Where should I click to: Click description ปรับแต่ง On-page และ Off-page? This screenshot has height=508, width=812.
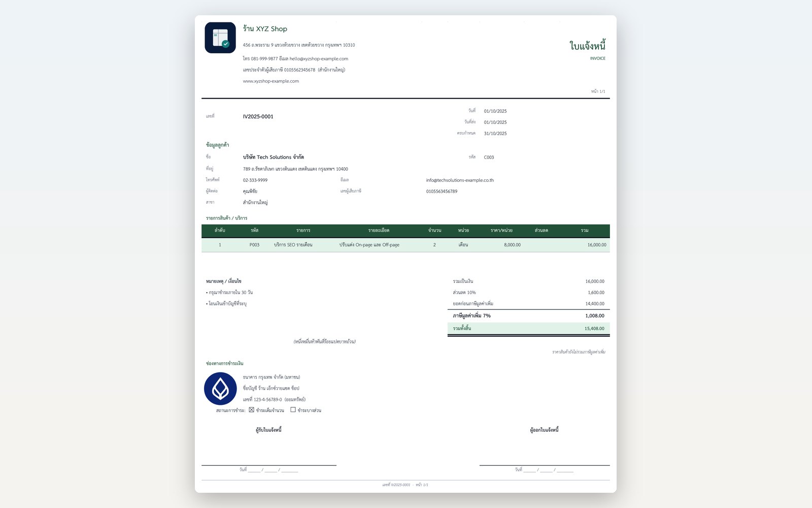tap(369, 245)
